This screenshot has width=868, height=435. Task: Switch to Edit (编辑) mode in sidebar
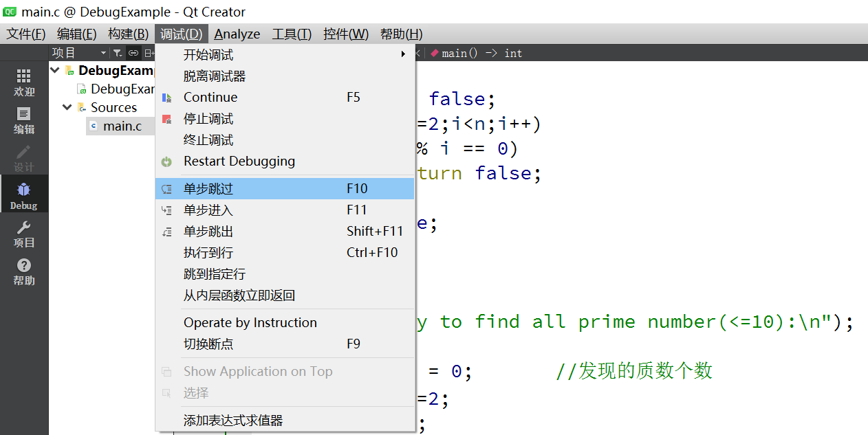coord(24,120)
